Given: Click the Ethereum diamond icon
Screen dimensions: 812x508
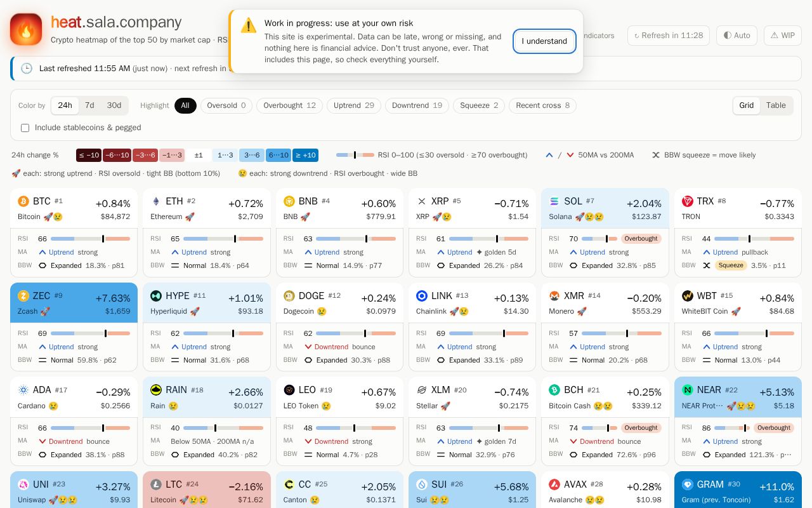Looking at the screenshot, I should (156, 201).
